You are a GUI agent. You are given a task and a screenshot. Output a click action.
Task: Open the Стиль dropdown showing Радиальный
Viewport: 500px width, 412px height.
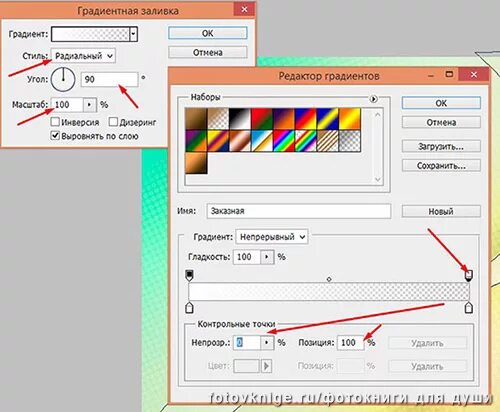point(83,56)
